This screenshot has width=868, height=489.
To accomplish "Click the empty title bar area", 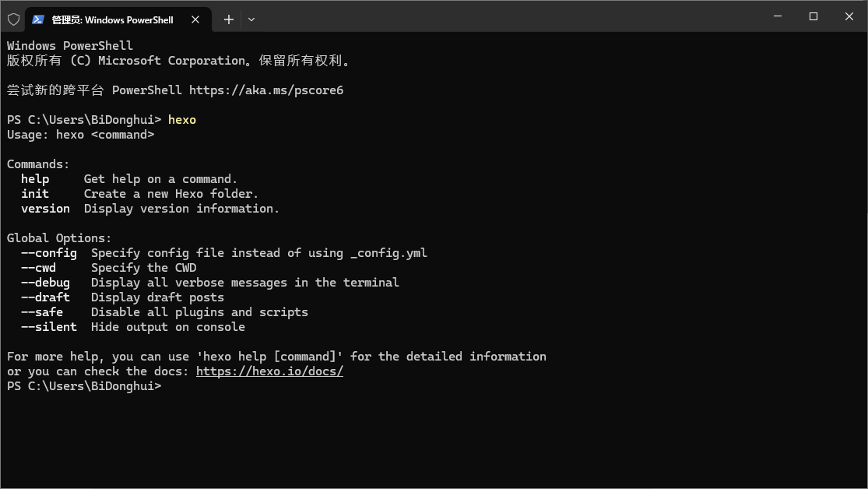I will coord(506,16).
